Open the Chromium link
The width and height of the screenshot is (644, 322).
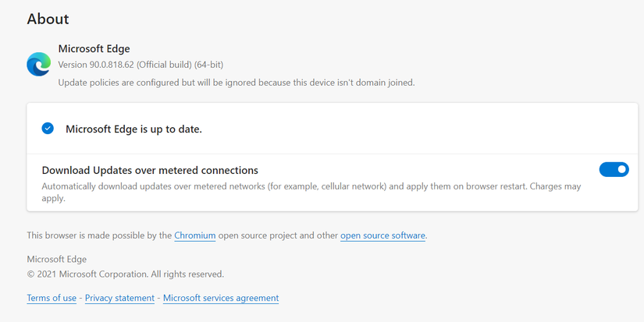point(194,235)
